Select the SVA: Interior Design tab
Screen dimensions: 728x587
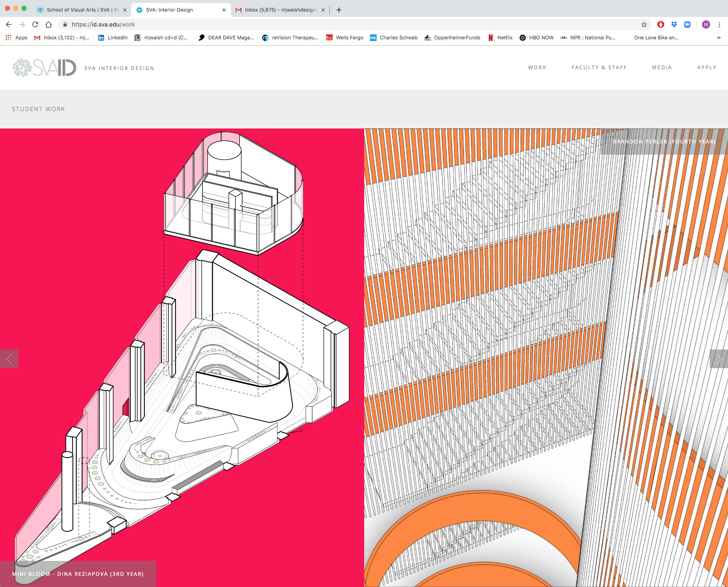(181, 10)
